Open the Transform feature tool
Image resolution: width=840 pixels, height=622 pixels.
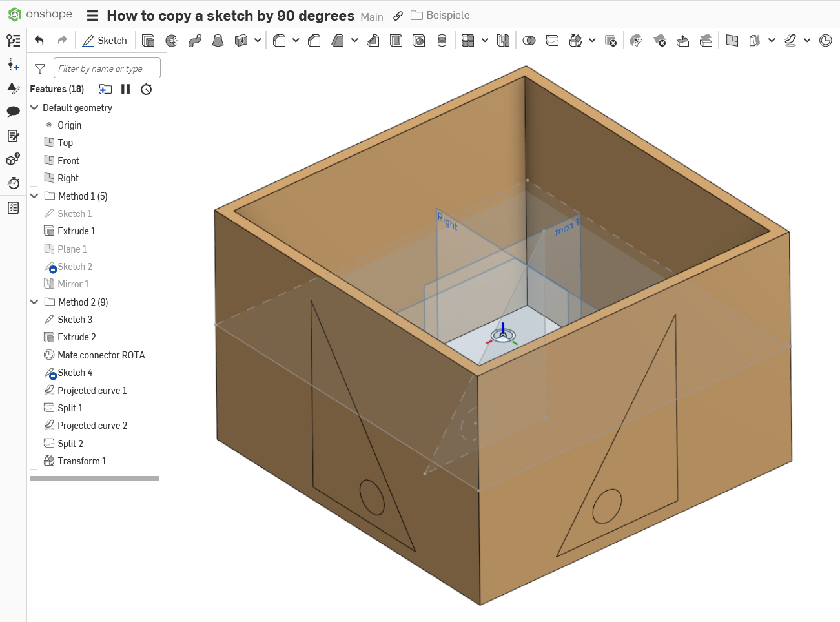(575, 40)
